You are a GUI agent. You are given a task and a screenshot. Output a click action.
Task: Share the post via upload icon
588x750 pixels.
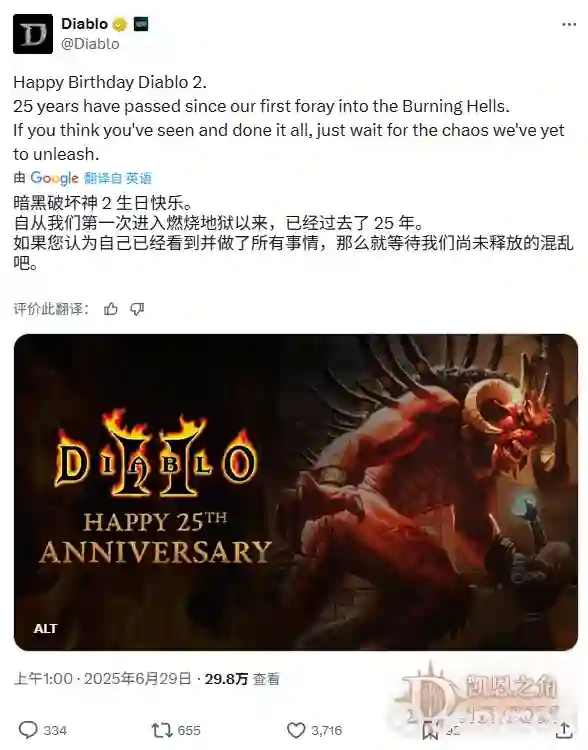564,730
